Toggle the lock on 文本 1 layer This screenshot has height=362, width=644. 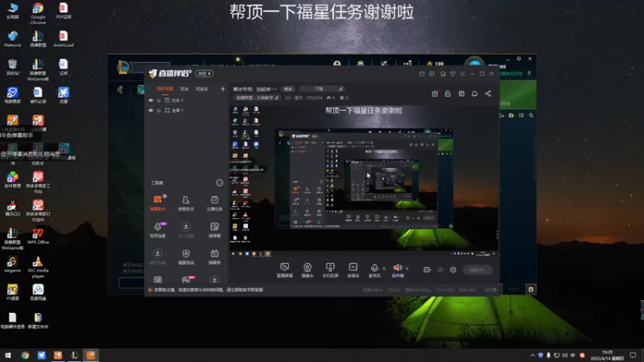tap(159, 100)
